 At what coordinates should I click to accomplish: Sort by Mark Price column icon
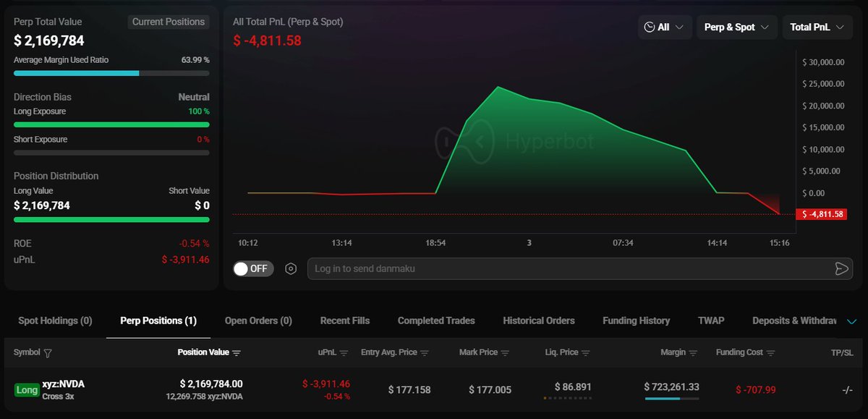[x=506, y=353]
